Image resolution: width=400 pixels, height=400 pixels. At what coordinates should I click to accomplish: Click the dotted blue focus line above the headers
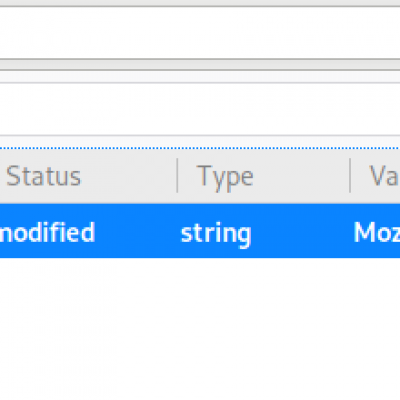click(x=200, y=148)
